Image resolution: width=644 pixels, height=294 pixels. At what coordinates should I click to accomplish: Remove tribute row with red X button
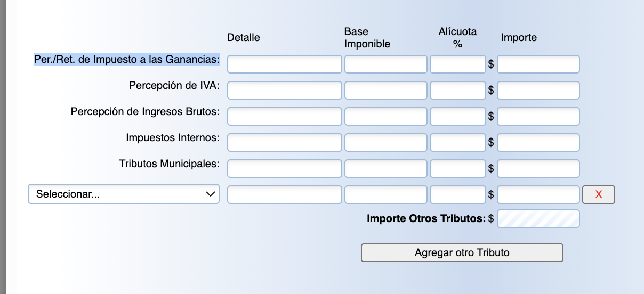pos(598,194)
